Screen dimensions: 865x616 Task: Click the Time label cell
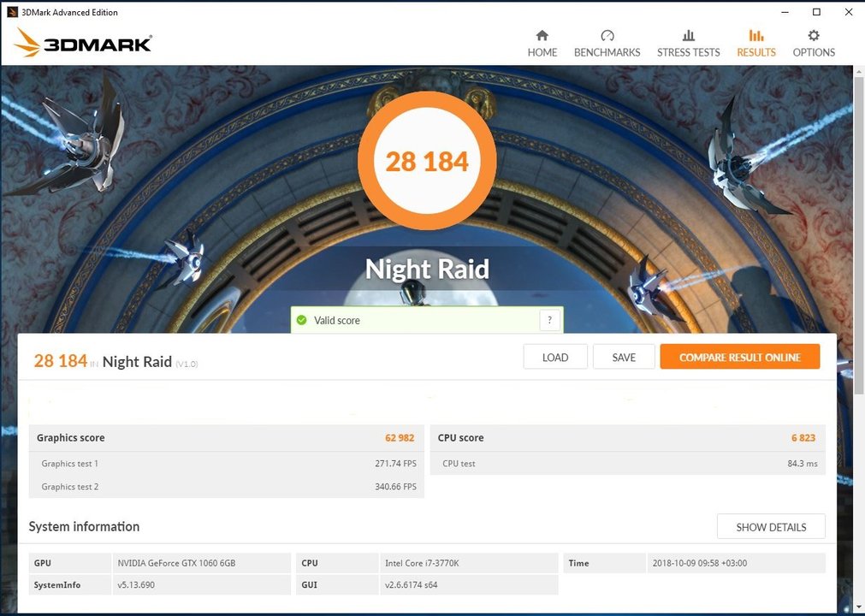604,563
